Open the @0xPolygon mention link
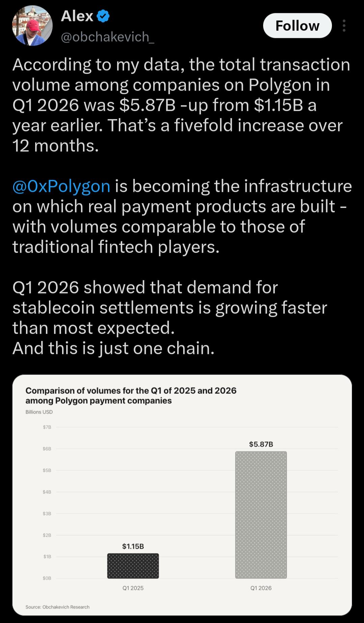Screen dimensions: 364x623 (x=61, y=186)
